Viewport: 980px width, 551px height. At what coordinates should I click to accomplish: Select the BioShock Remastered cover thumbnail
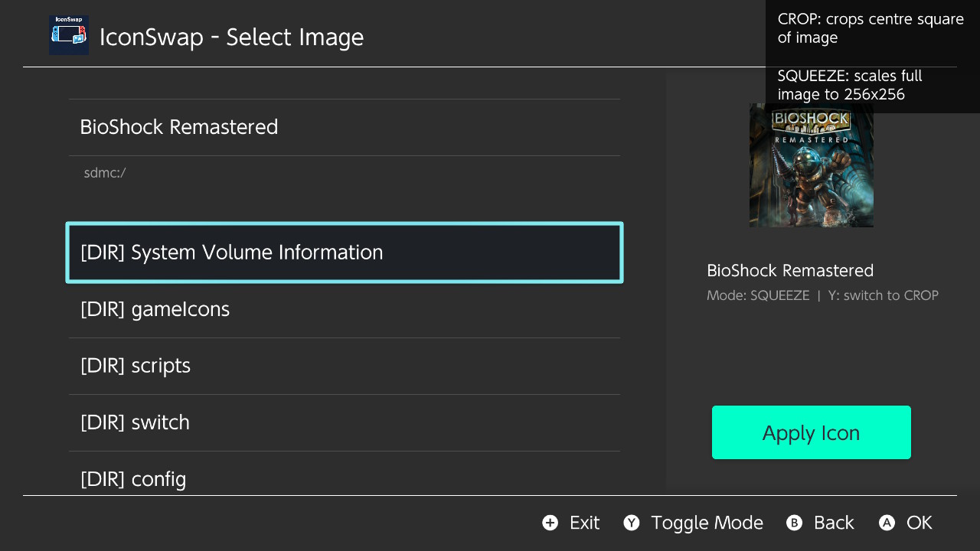pos(812,165)
